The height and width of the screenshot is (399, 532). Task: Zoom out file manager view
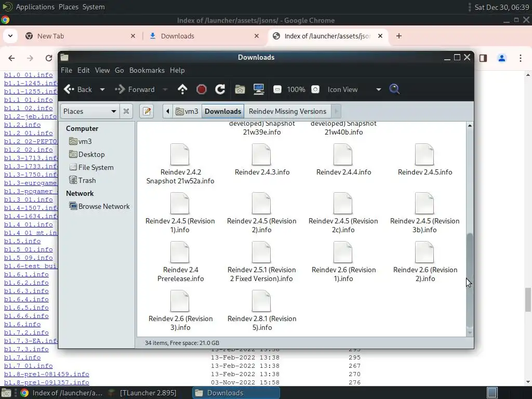point(277,89)
